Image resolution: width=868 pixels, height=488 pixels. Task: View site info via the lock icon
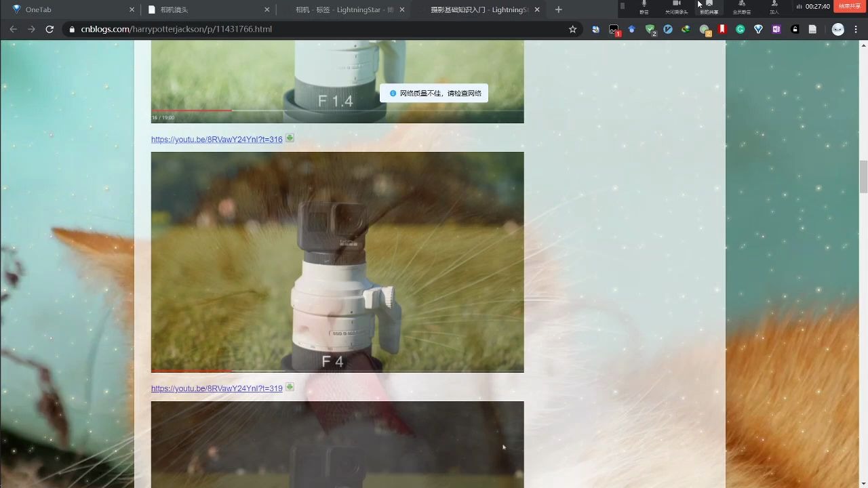[72, 29]
